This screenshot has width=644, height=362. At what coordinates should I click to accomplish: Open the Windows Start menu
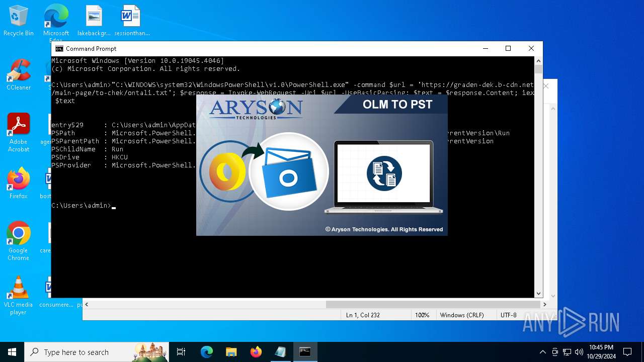coord(12,352)
